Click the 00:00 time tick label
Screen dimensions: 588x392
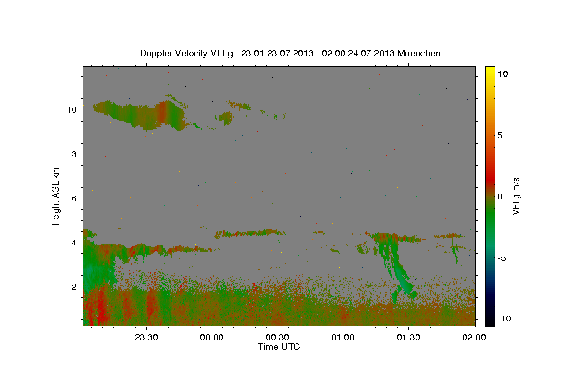point(212,338)
